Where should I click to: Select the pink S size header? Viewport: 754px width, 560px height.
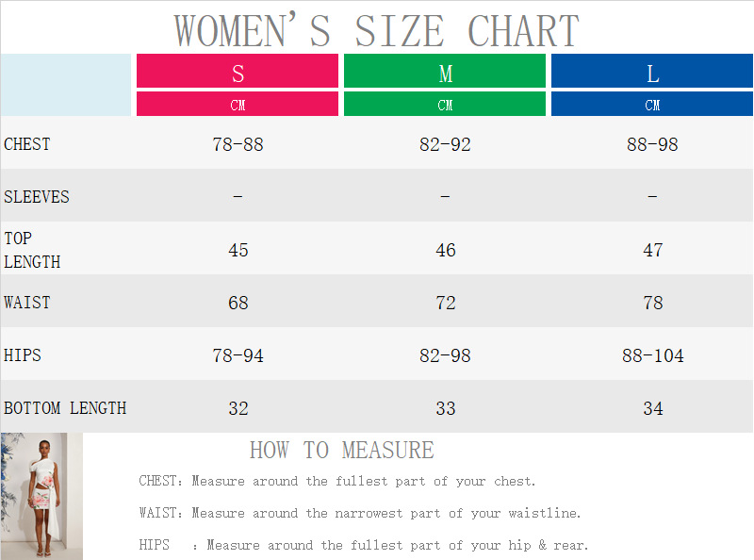tap(238, 72)
